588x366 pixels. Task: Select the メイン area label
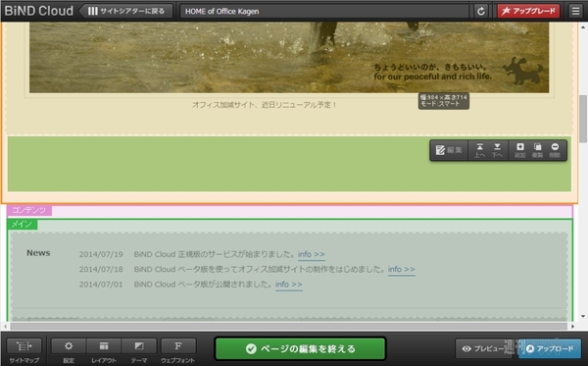(23, 224)
